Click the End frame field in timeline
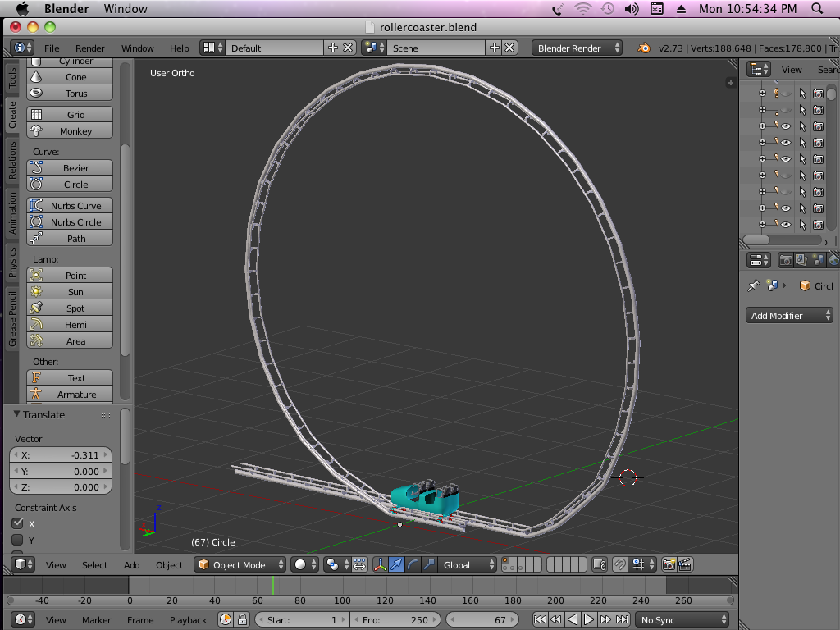The image size is (840, 630). click(x=396, y=620)
